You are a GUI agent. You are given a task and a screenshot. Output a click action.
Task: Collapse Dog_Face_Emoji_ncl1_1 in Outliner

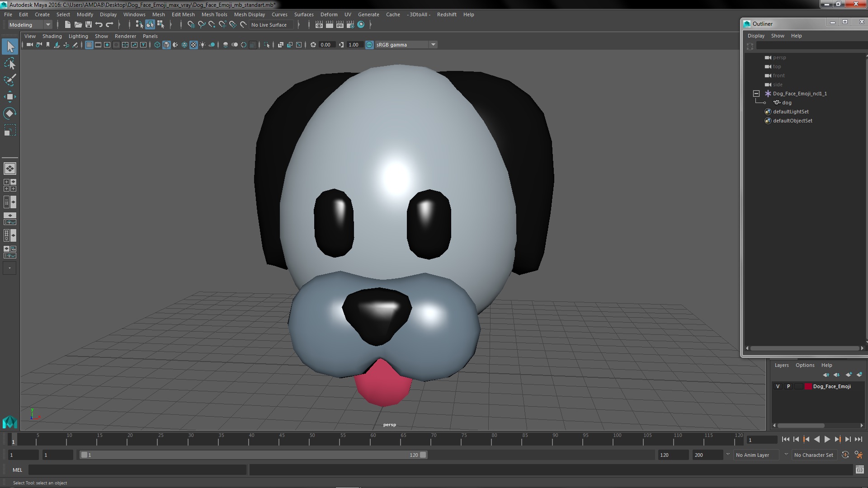coord(756,94)
